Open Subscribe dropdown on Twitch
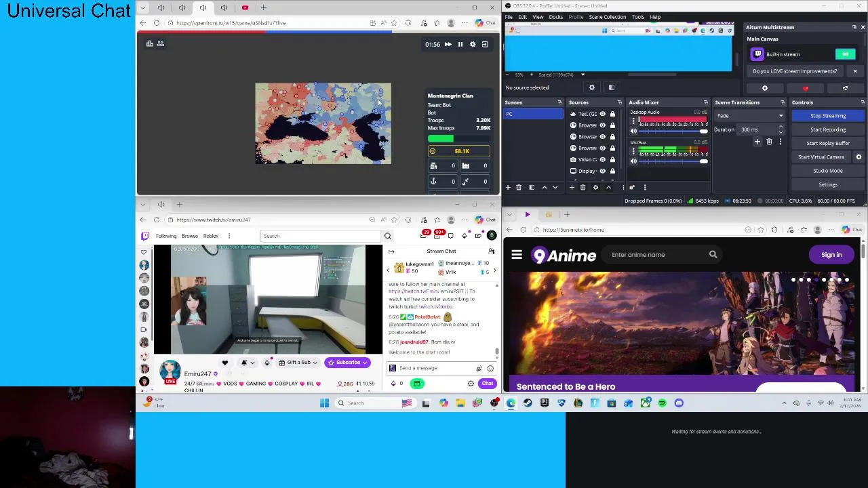This screenshot has height=488, width=868. [347, 363]
